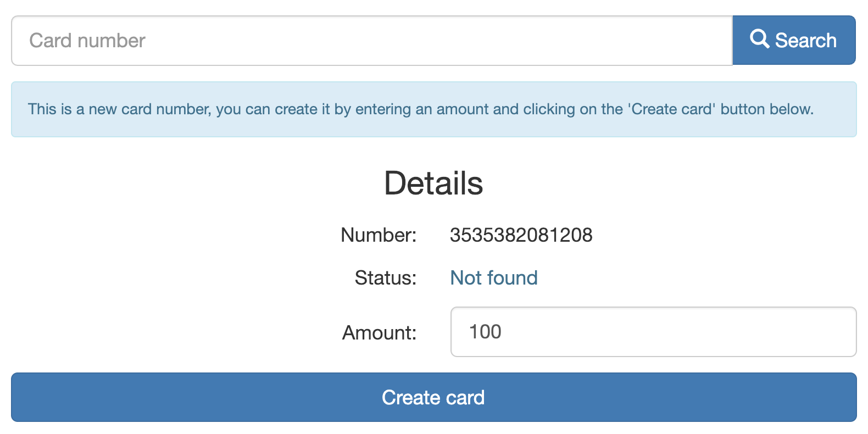Click the Amount label
Viewport: 868px width, 434px height.
pyautogui.click(x=379, y=333)
